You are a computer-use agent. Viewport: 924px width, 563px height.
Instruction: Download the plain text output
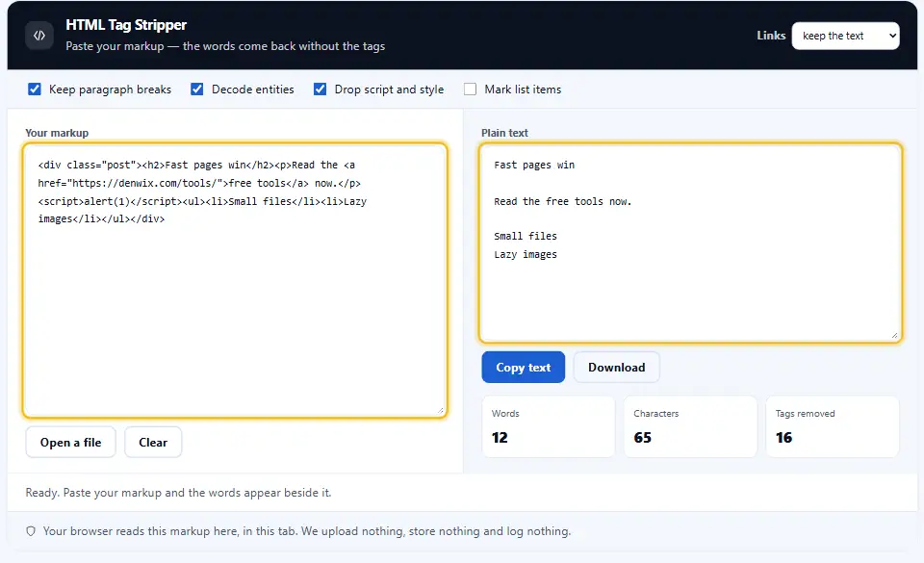[616, 368]
